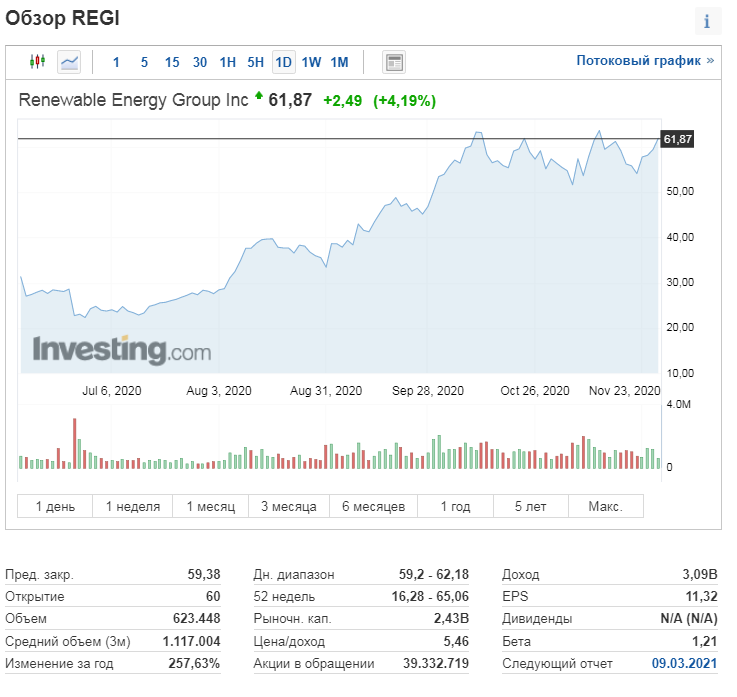This screenshot has height=697, width=737.
Task: Show the 5 лет range
Action: [x=531, y=506]
